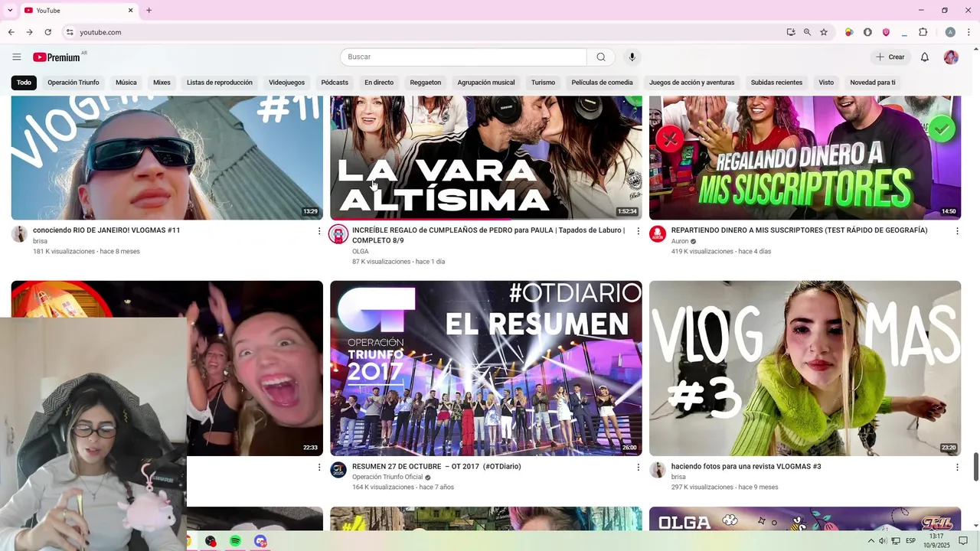Viewport: 980px width, 551px height.
Task: Filter by Subidas recientes chip
Action: pos(776,83)
